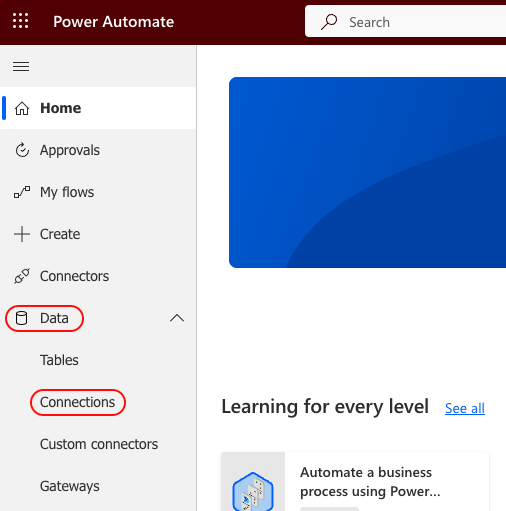Click the magnifier icon in the search box
The width and height of the screenshot is (506, 511).
tap(329, 22)
